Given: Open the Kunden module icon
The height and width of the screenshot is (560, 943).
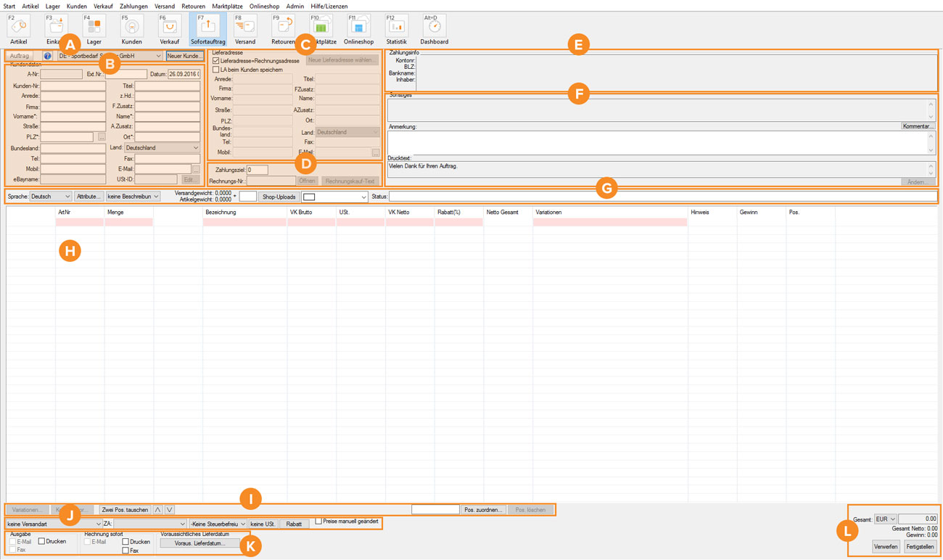Looking at the screenshot, I should click(x=131, y=27).
